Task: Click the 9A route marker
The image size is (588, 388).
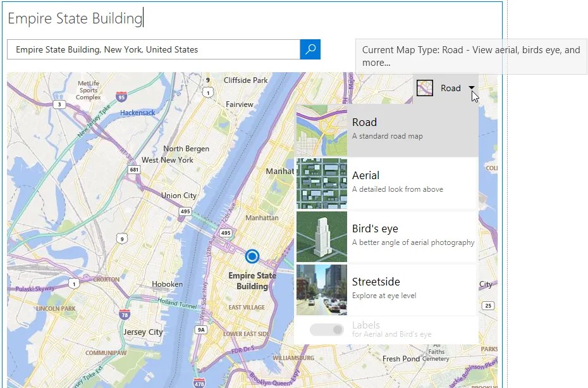Action: click(201, 330)
